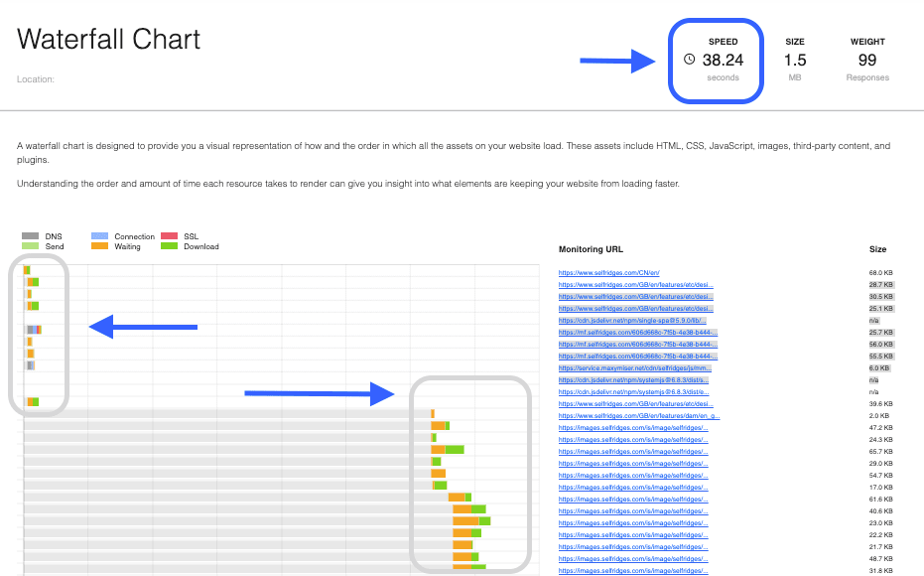Screen dimensions: 924x576
Task: Click the blue Connection legend icon
Action: [x=99, y=236]
